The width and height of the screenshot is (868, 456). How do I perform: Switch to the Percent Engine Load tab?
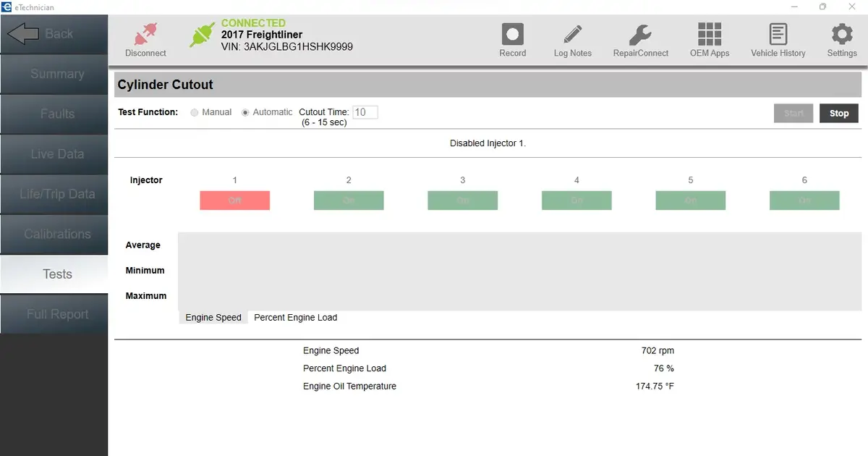coord(295,318)
